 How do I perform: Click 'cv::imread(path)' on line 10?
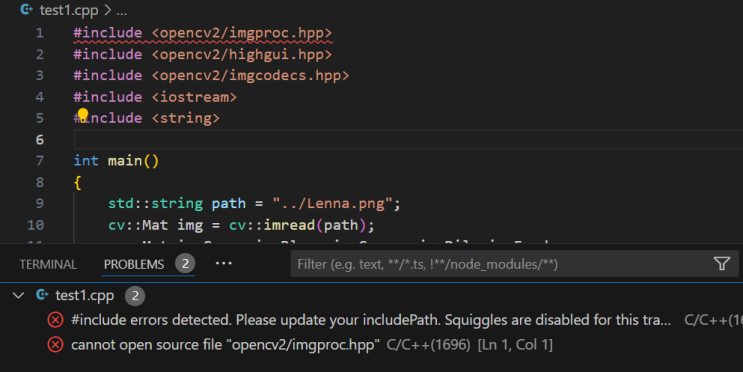[297, 225]
